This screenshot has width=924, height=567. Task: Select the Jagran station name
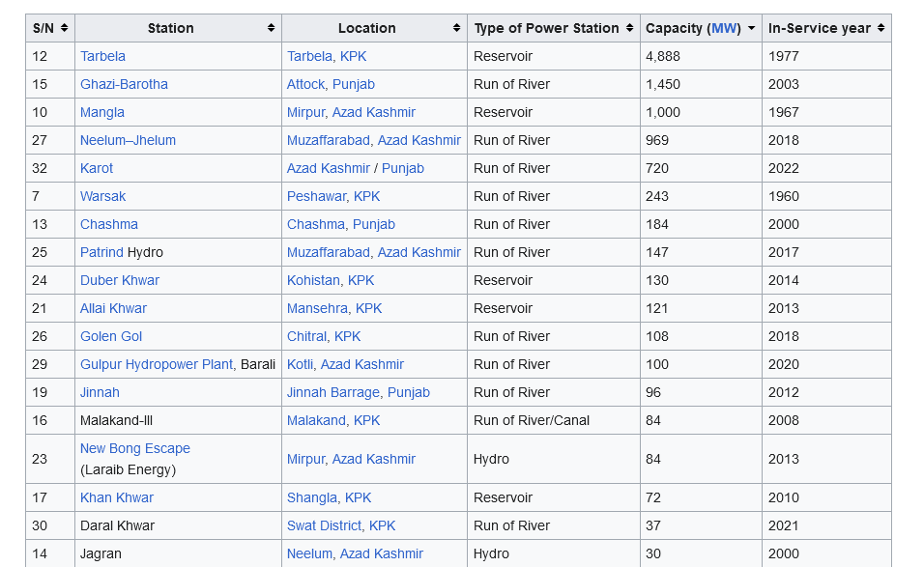[x=101, y=554]
